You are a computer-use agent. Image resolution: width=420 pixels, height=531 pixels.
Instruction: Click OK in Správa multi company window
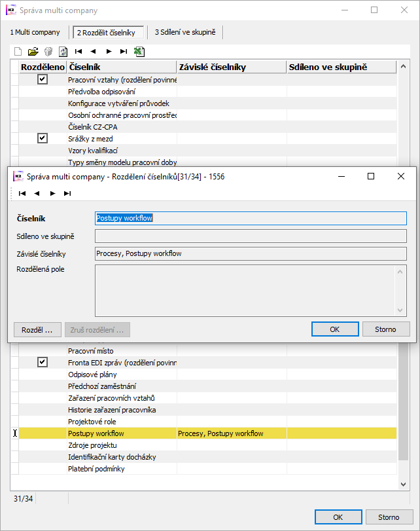click(338, 517)
